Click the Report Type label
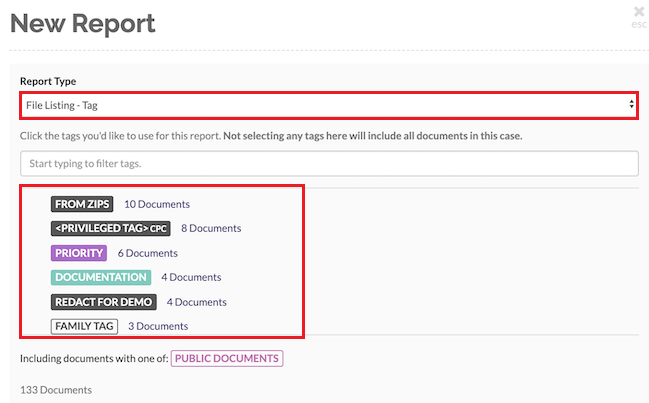 (x=48, y=81)
